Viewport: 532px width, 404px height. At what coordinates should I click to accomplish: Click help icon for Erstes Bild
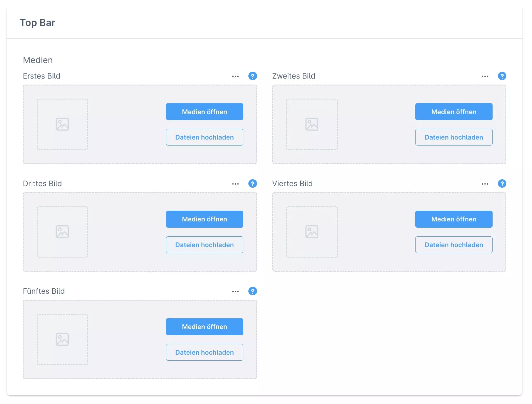coord(253,76)
